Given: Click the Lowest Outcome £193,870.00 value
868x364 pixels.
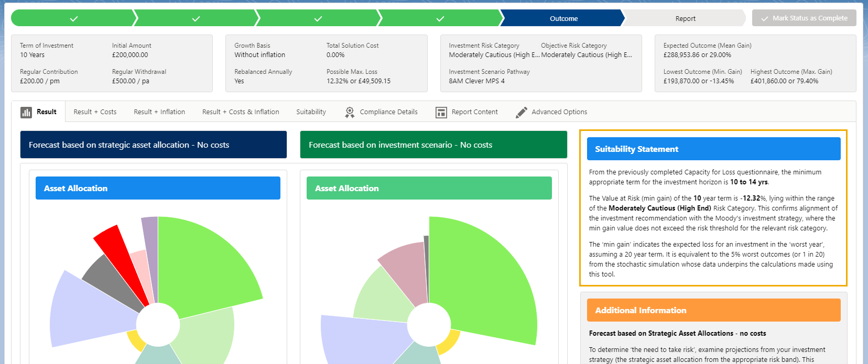Looking at the screenshot, I should [699, 81].
